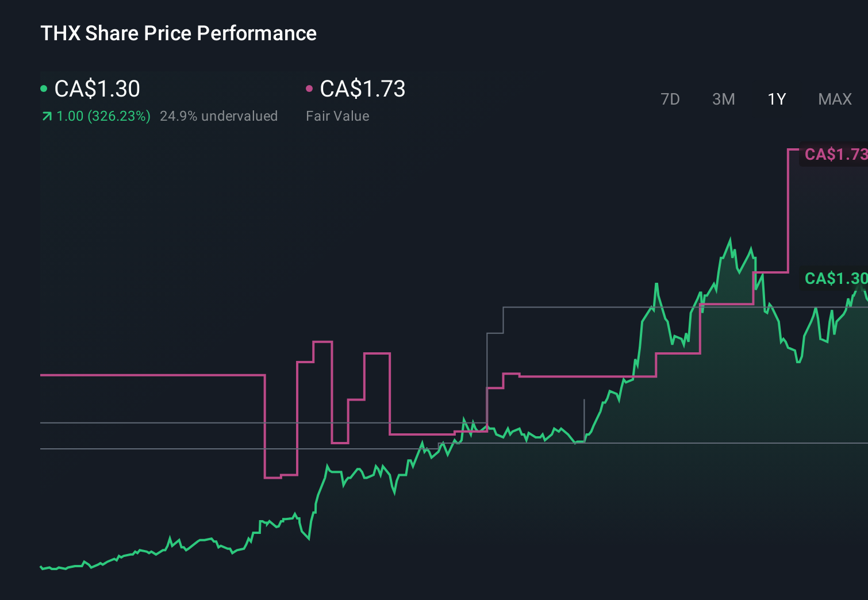868x600 pixels.
Task: Click the "THX Share Price Performance" title
Action: click(178, 33)
